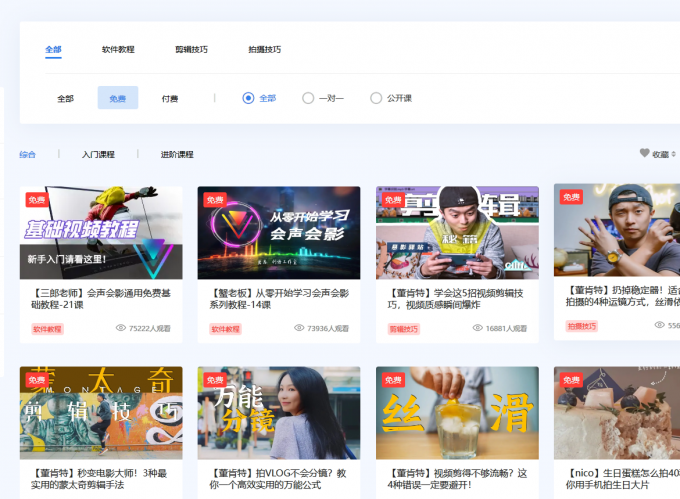Select the 公开课 radio button
Viewport: 680px width, 499px height.
pos(376,98)
